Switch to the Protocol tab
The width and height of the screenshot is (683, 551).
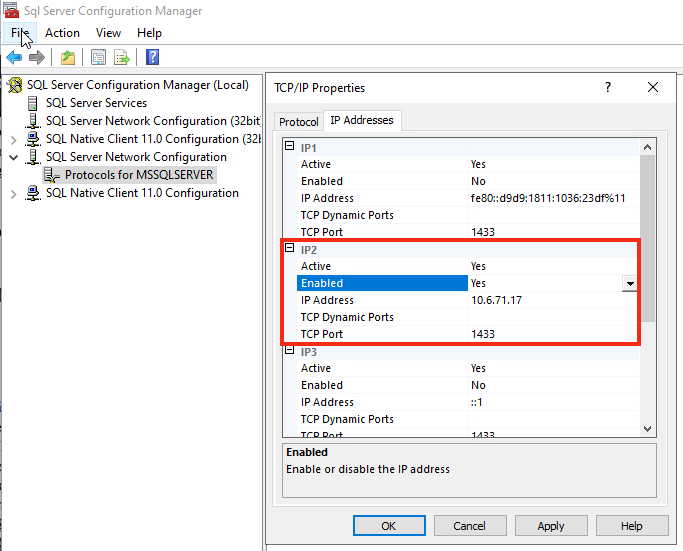(299, 122)
